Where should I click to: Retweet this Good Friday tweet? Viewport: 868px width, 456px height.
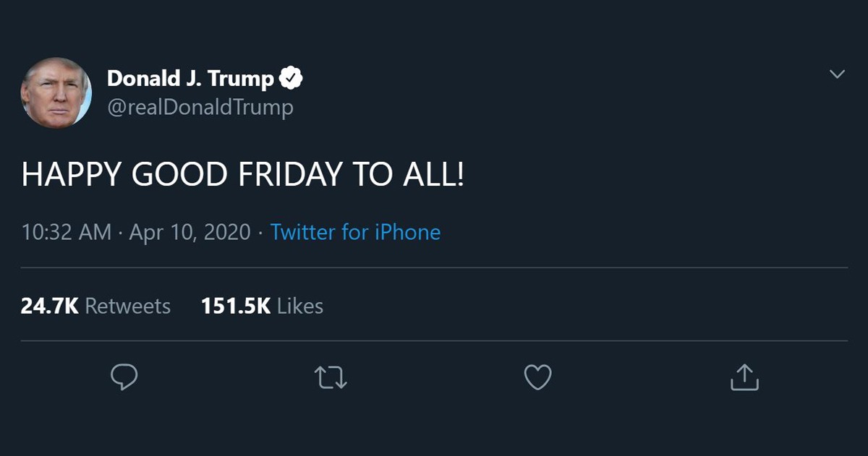(x=331, y=377)
